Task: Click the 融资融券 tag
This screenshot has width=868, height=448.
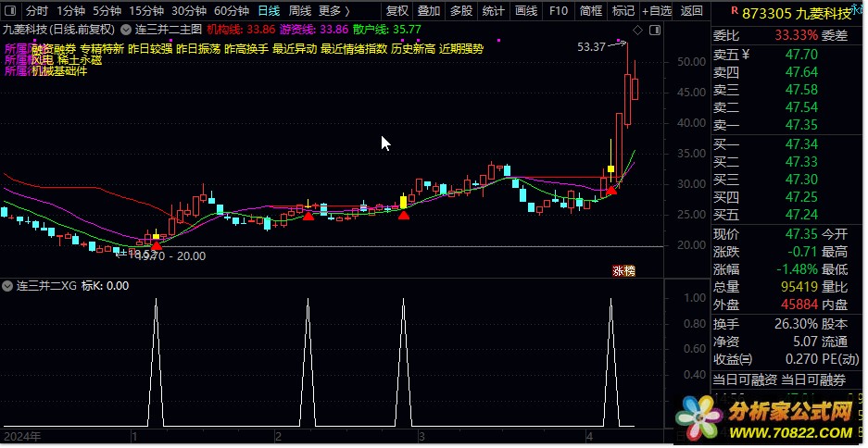Action: point(54,49)
